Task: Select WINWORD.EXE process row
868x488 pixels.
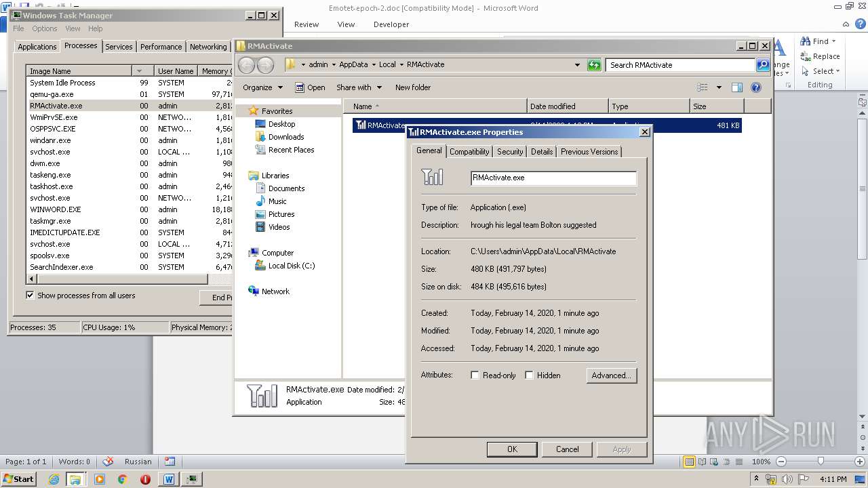Action: tap(129, 209)
